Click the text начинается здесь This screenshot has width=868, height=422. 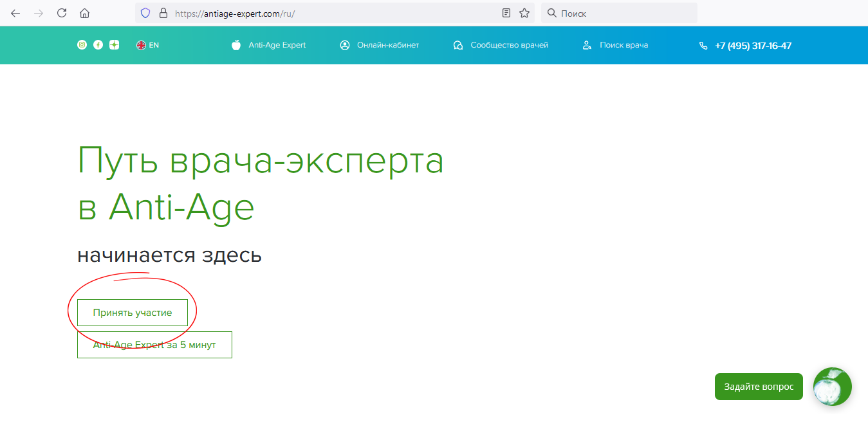coord(169,255)
